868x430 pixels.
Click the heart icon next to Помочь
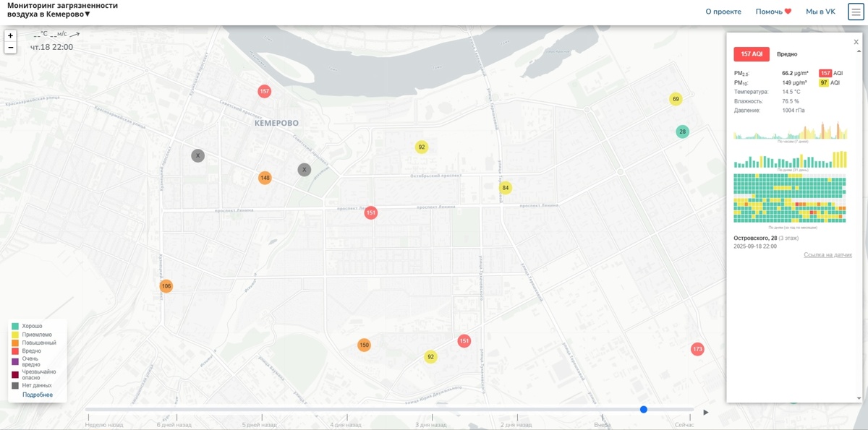tap(788, 12)
